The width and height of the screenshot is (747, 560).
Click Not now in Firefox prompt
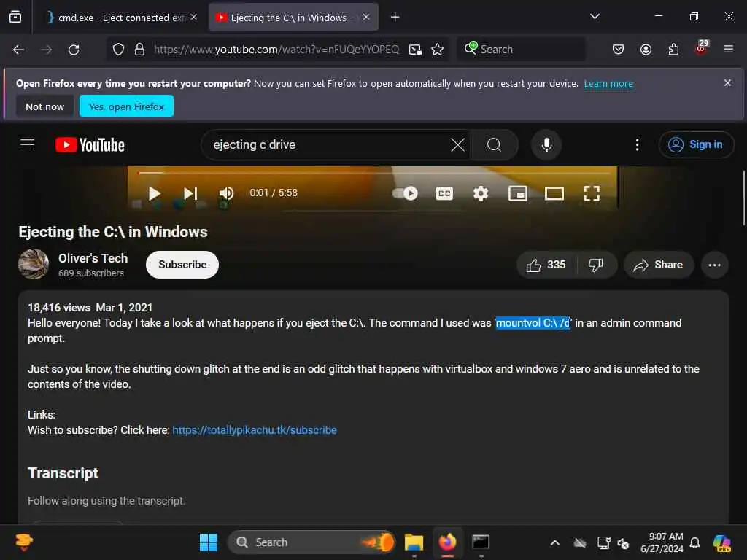coord(44,106)
